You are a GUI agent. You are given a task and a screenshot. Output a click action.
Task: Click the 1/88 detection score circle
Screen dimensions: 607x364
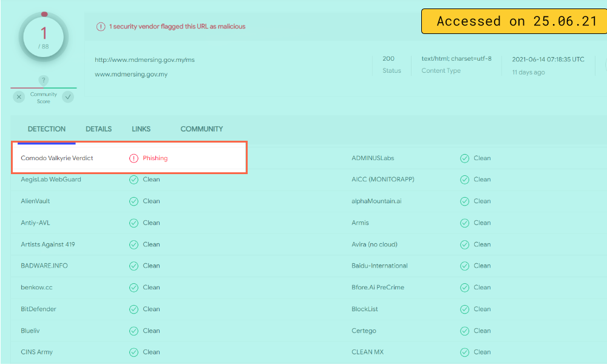click(x=44, y=37)
